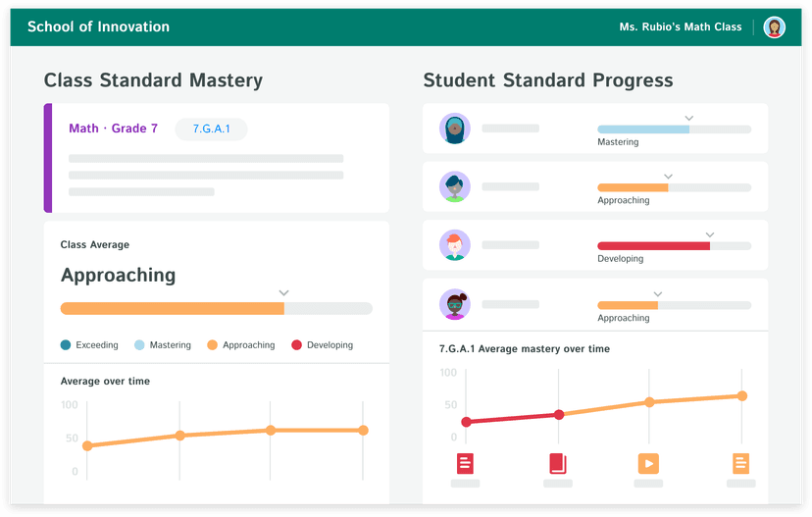This screenshot has height=517, width=812.
Task: Open the red book assignment icon
Action: 558,463
